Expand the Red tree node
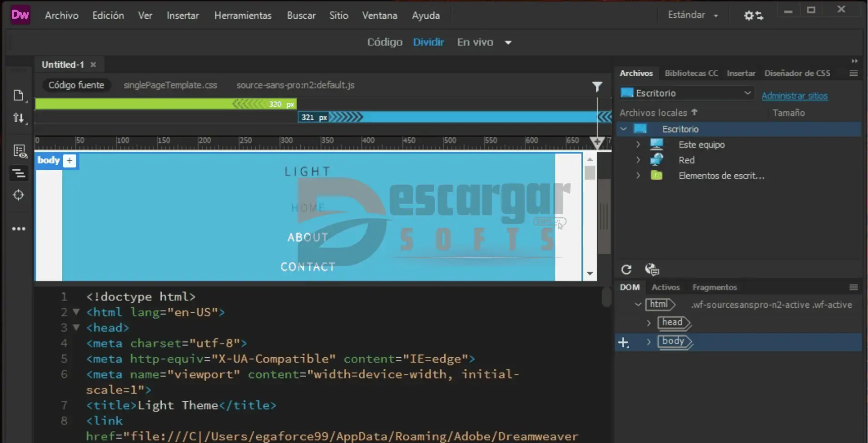868x443 pixels. [638, 160]
